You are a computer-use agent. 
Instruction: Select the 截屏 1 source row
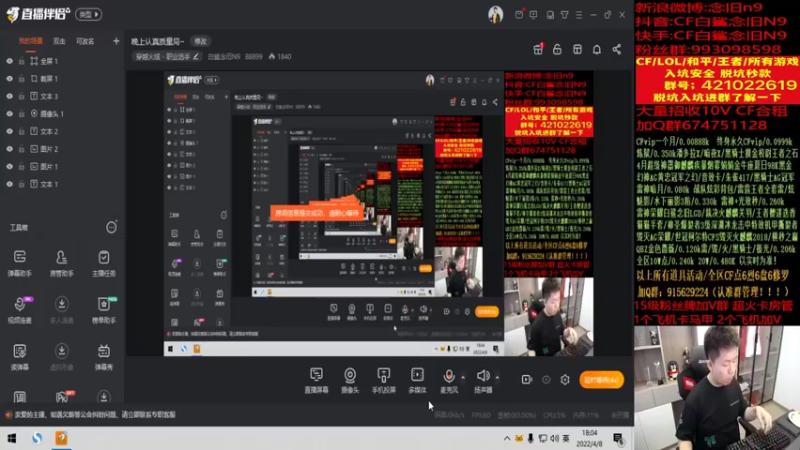(x=62, y=79)
